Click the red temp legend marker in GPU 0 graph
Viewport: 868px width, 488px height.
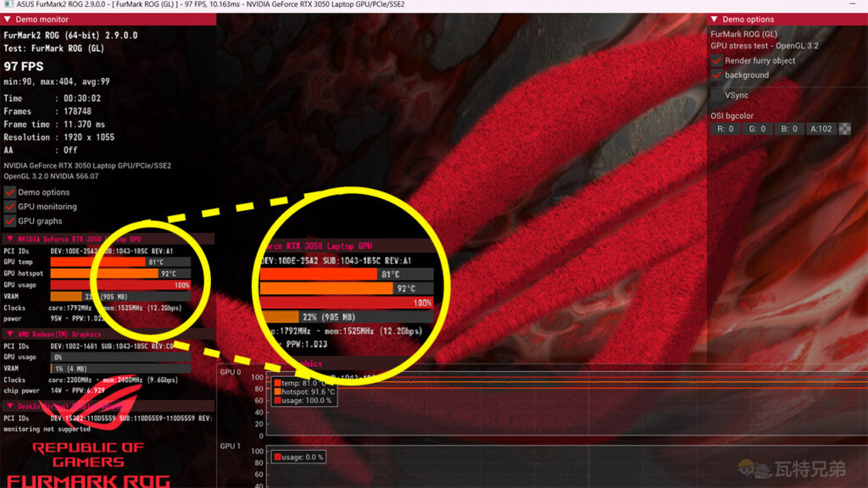pos(277,383)
